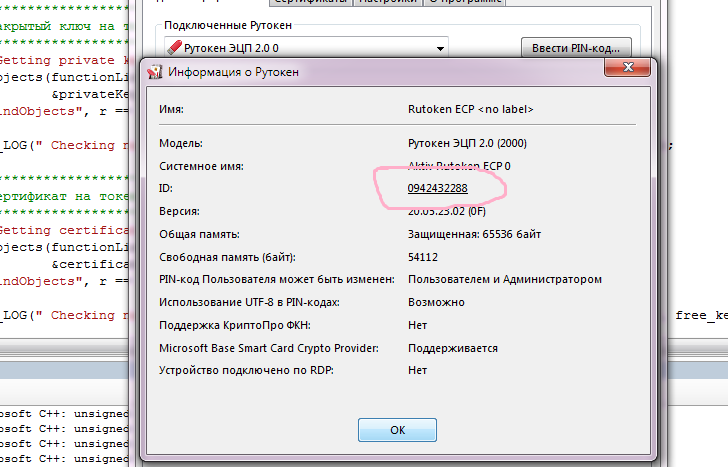Screen dimensions: 728x467
Task: Click the Модель label
Action: tap(181, 143)
